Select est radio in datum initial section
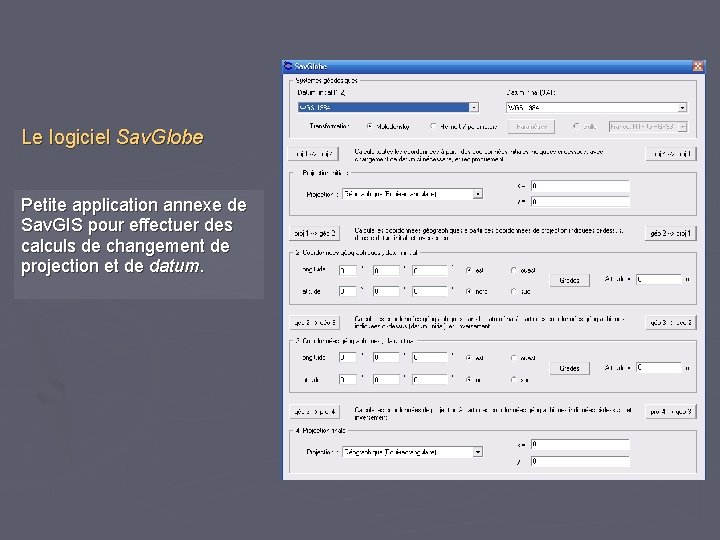The image size is (720, 540). [468, 270]
